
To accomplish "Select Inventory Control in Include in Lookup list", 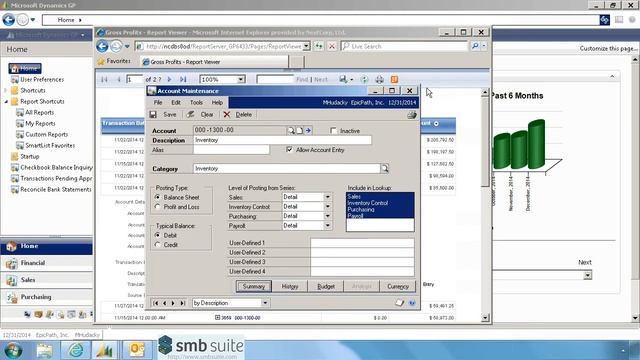I will click(380, 203).
